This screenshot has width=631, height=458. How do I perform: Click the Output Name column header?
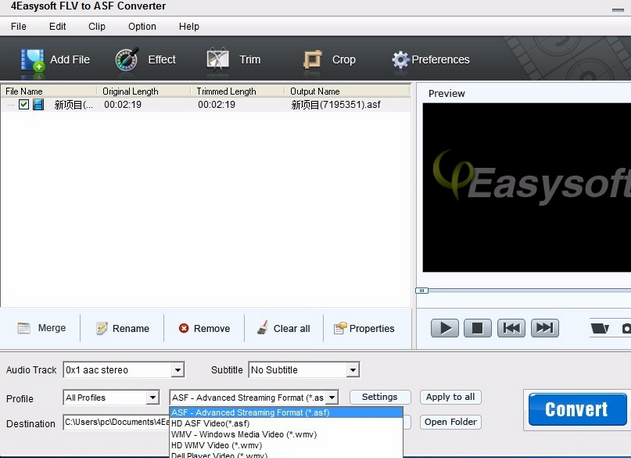[x=348, y=91]
